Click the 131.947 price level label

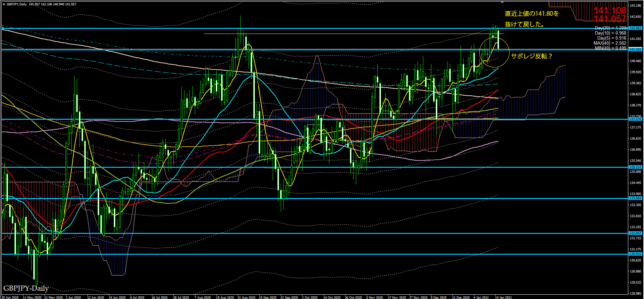pos(635,233)
